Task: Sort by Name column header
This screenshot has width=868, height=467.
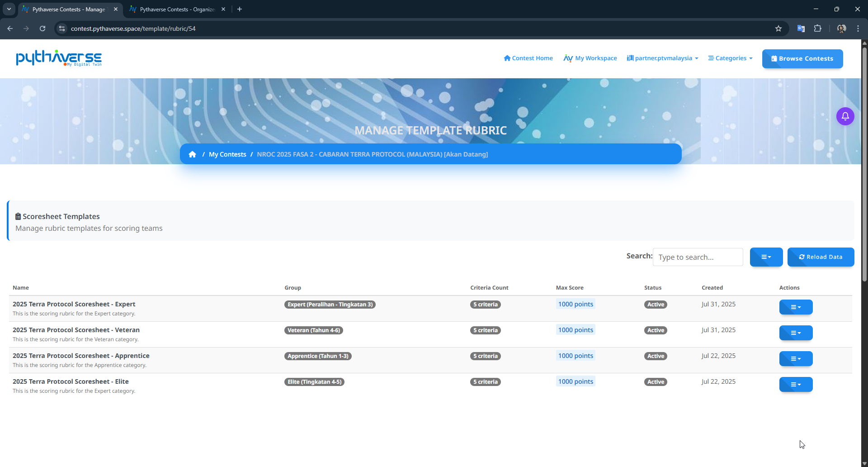Action: [21, 288]
